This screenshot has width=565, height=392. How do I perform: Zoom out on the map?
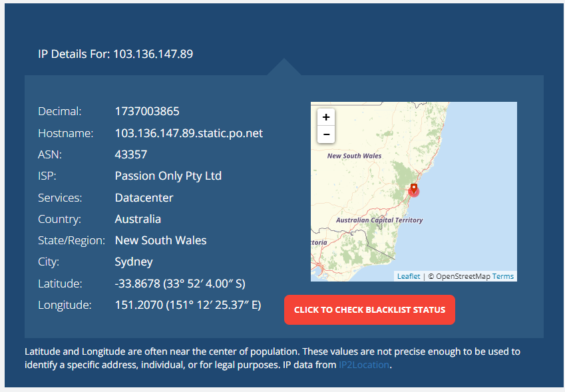coord(326,134)
